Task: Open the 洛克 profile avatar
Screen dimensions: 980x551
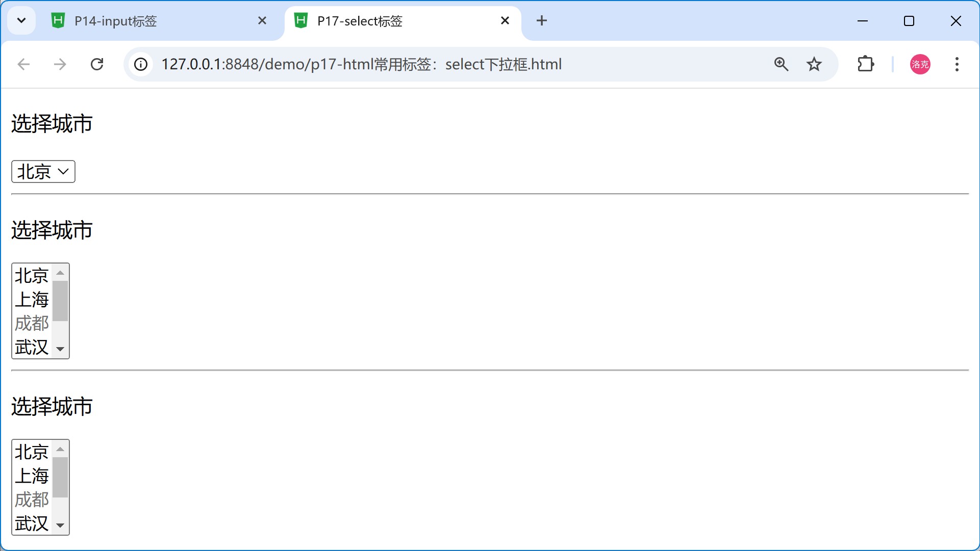Action: coord(920,64)
